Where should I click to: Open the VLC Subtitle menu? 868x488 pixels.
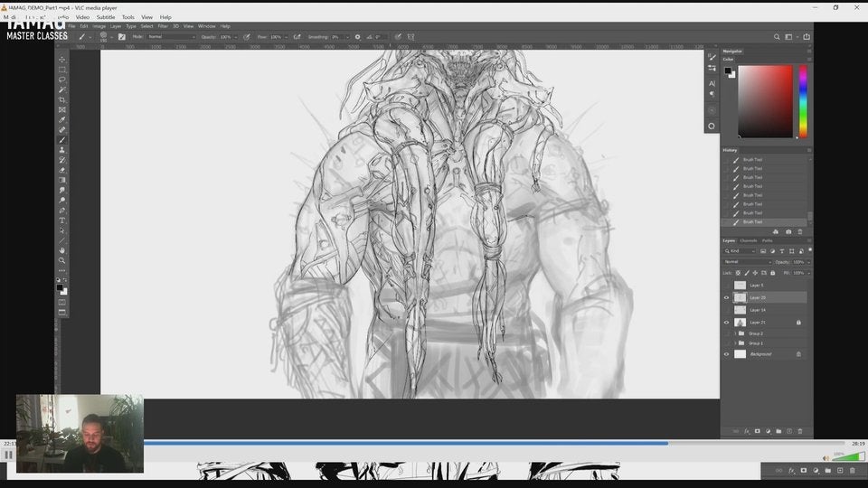[x=106, y=17]
